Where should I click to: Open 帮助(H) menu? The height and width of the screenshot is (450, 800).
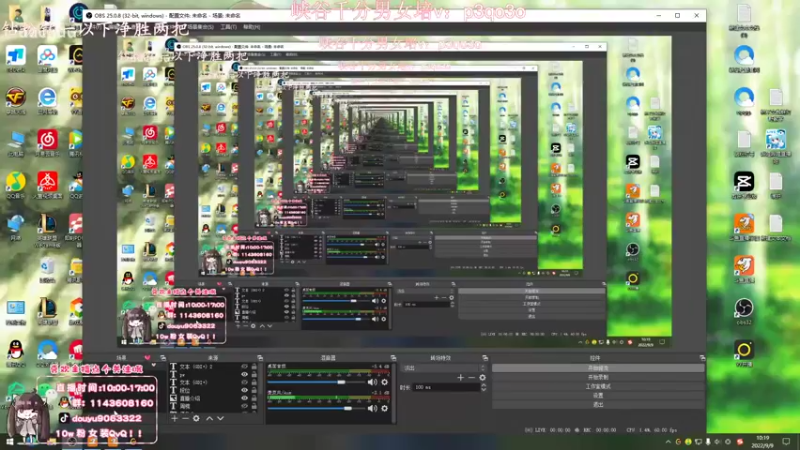[252, 27]
